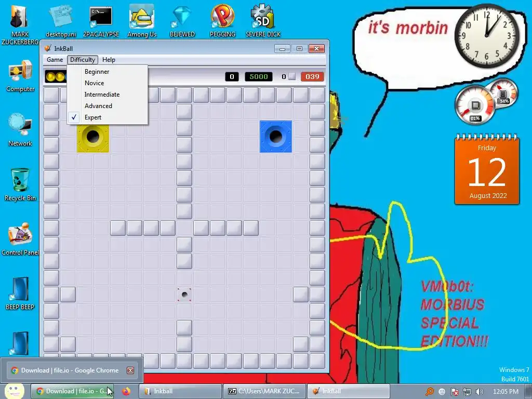Click the Show Desktop strip on taskbar
This screenshot has width=532, height=399.
coord(528,391)
